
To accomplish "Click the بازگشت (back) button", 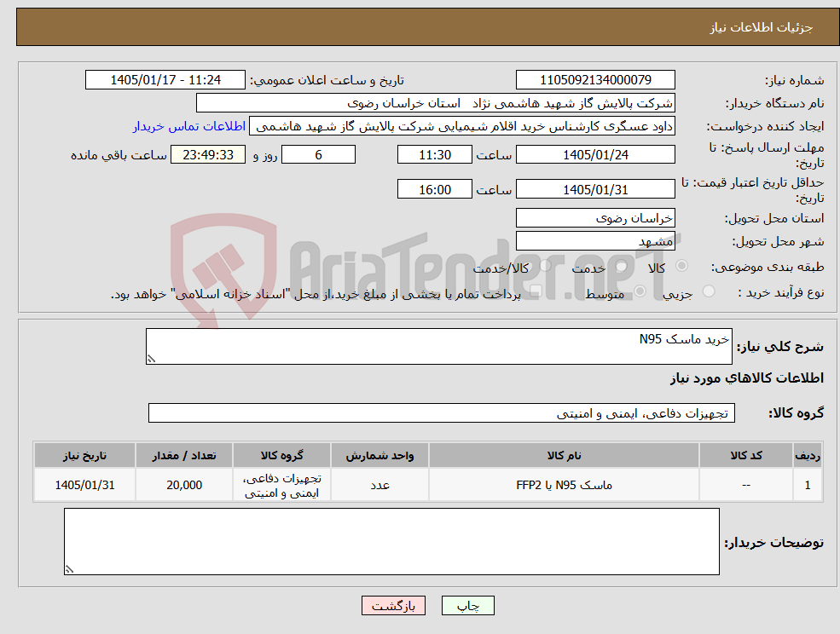I will pyautogui.click(x=393, y=606).
